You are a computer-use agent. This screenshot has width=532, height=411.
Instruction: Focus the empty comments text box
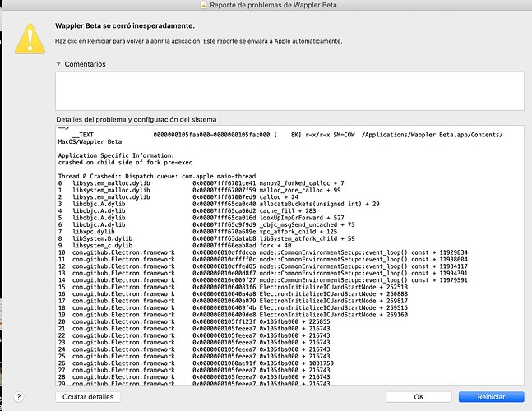(x=289, y=90)
